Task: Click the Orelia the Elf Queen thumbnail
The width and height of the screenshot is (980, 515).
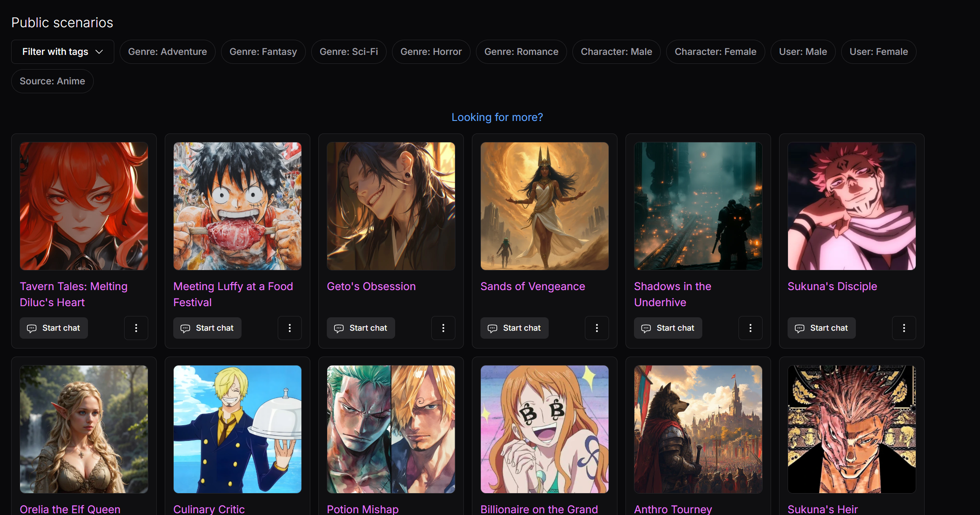Action: 84,429
